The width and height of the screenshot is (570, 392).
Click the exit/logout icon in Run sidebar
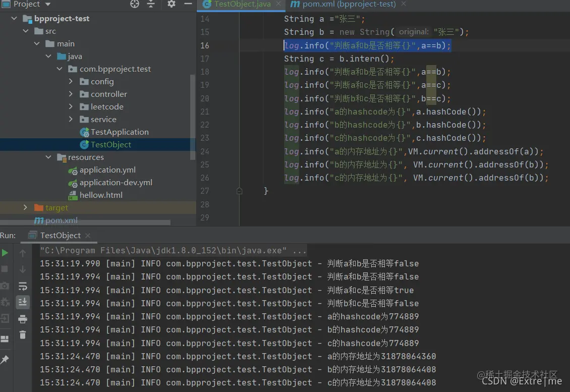pyautogui.click(x=5, y=318)
